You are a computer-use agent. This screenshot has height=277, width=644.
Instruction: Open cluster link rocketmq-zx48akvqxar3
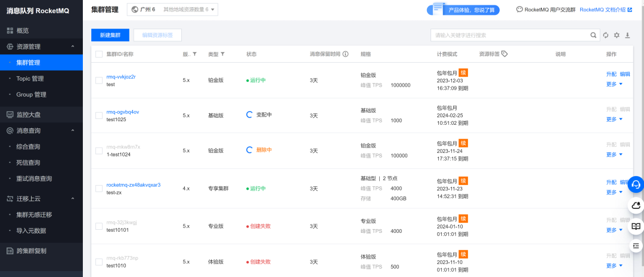[134, 185]
